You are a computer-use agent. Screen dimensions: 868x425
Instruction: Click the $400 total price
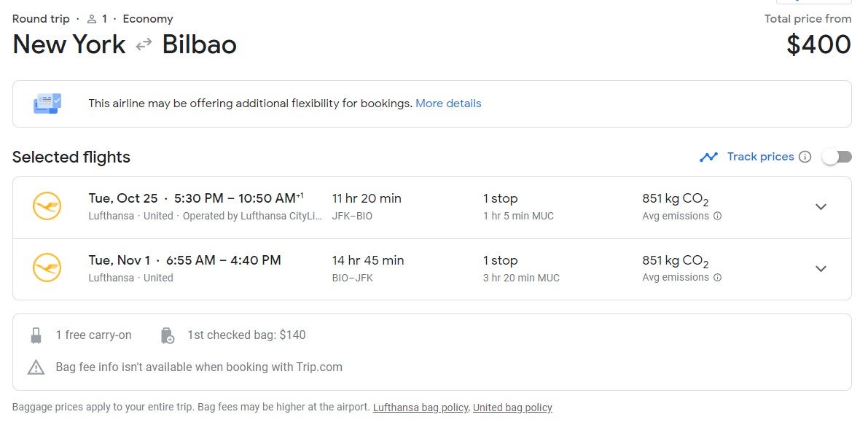(x=818, y=44)
